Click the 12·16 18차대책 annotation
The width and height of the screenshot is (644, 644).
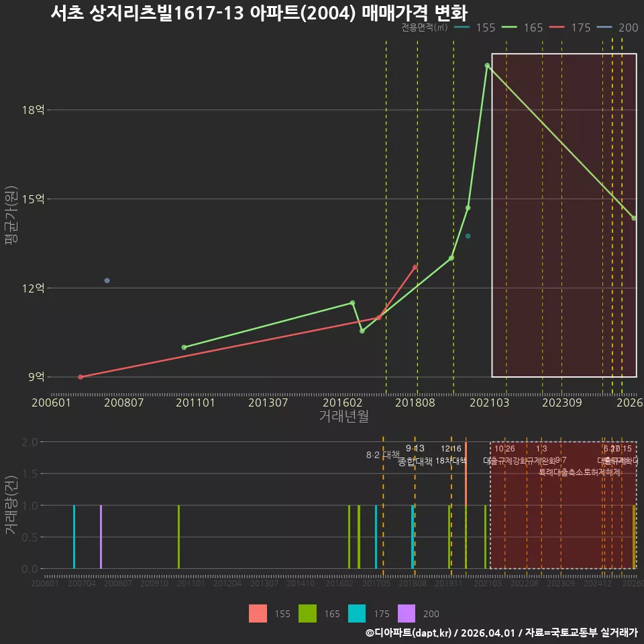point(451,455)
